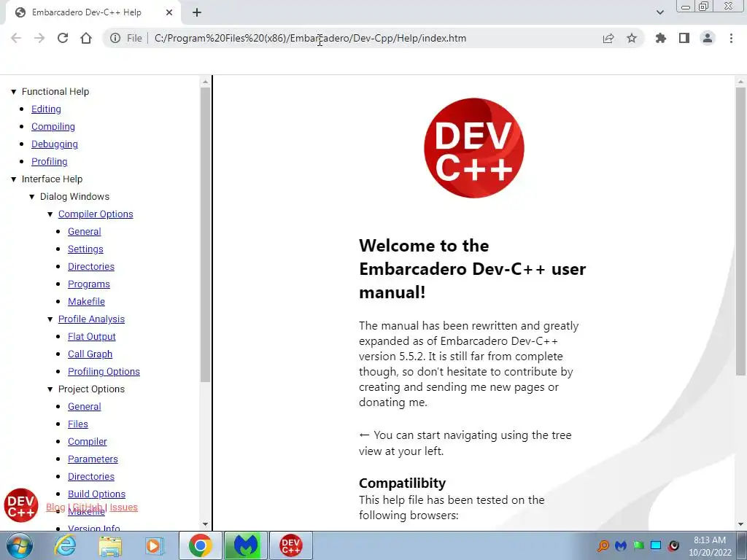Open the Files link
Screen dimensions: 747x560
[x=77, y=424]
